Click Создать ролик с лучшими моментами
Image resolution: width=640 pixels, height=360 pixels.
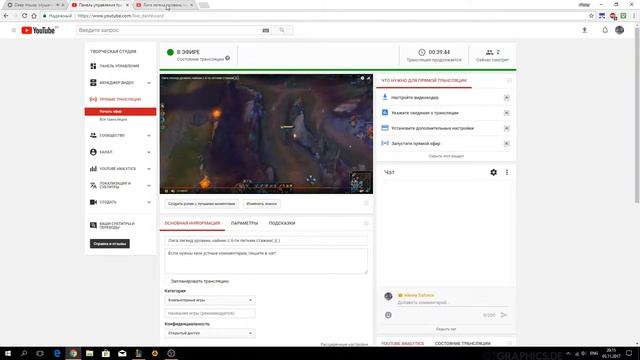coord(202,204)
